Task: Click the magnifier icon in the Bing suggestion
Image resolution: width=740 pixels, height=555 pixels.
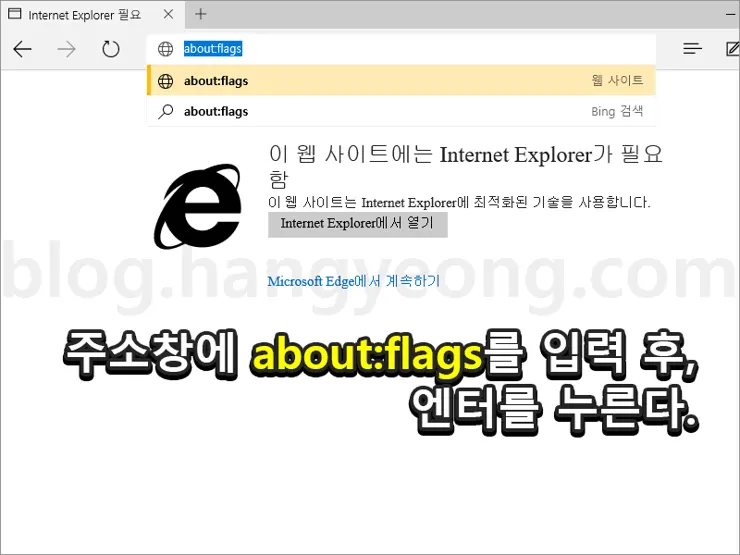Action: [165, 111]
